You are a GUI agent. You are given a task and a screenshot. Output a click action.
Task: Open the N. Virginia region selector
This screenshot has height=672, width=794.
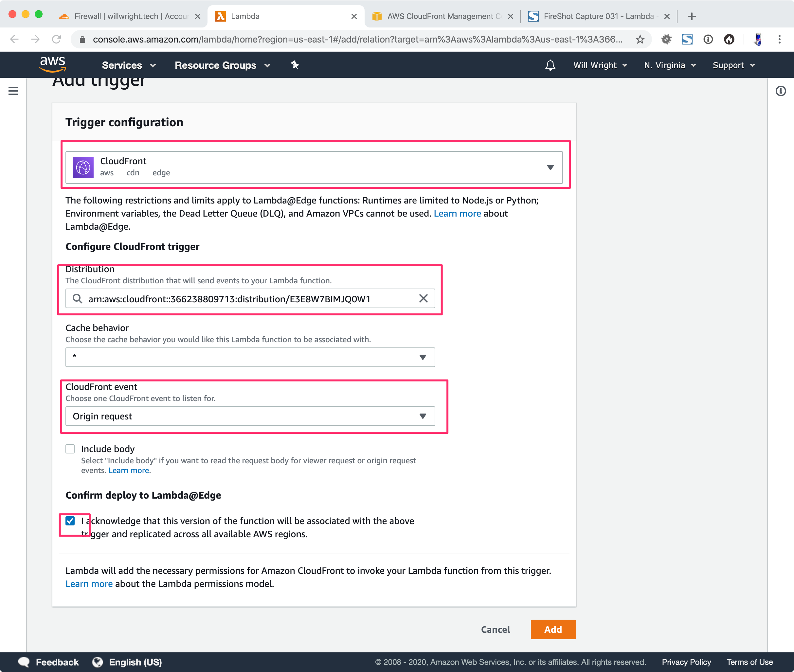point(670,65)
